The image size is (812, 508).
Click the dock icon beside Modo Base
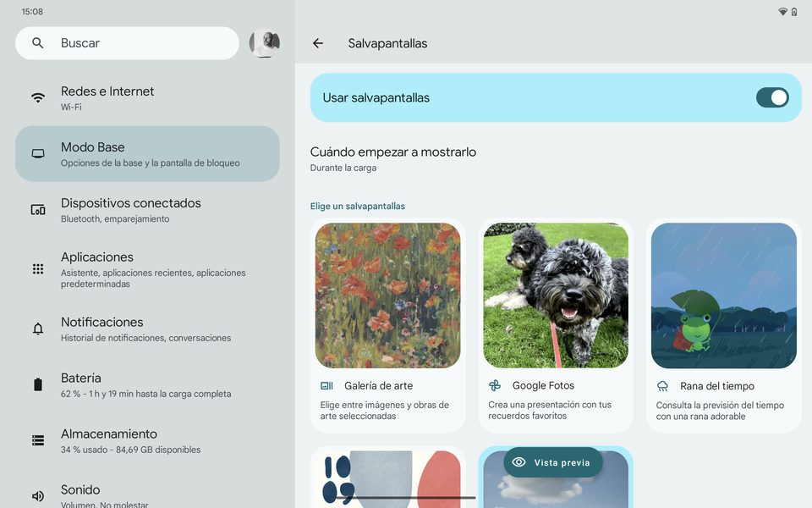[x=38, y=153]
